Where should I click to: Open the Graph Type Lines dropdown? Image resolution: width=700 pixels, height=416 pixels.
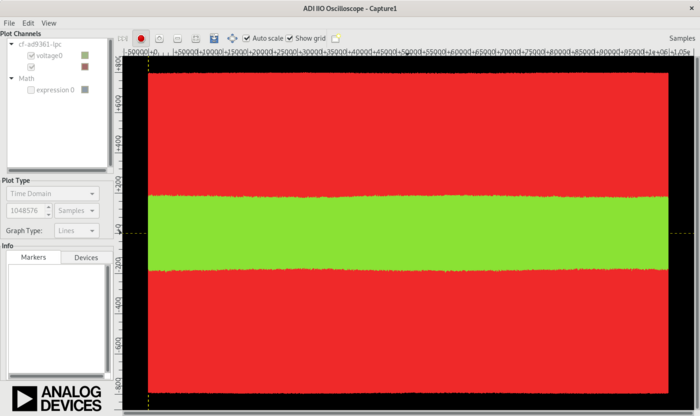(76, 230)
